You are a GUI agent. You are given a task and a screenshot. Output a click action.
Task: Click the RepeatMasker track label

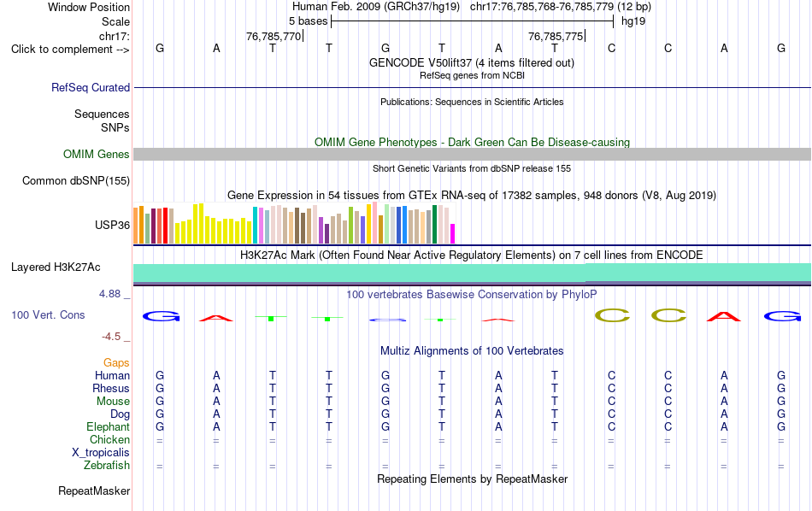(x=94, y=490)
